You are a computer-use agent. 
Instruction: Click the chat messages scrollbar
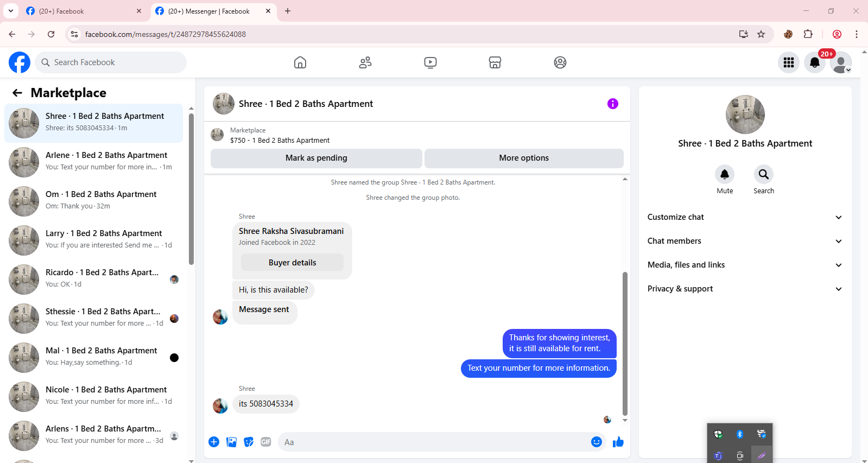pyautogui.click(x=625, y=344)
